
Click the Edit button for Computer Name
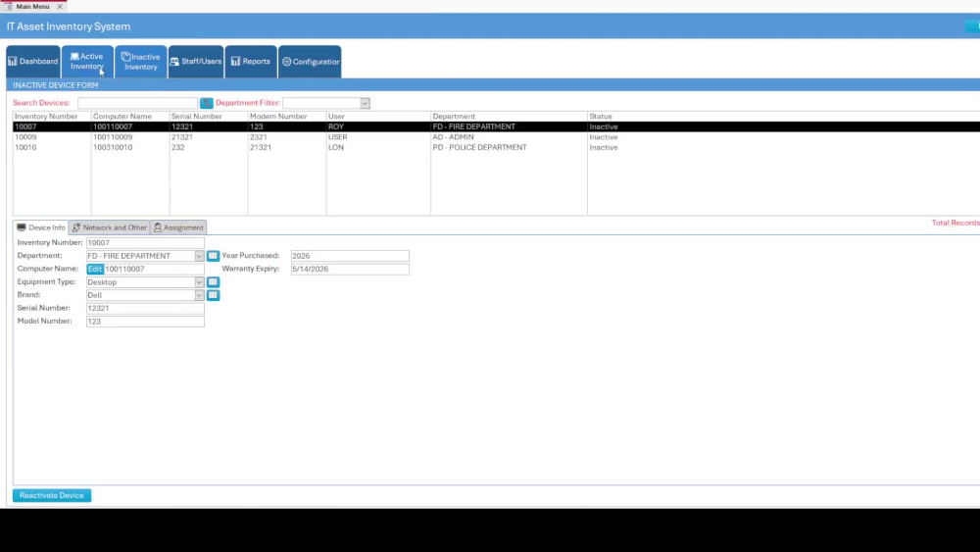pos(95,269)
